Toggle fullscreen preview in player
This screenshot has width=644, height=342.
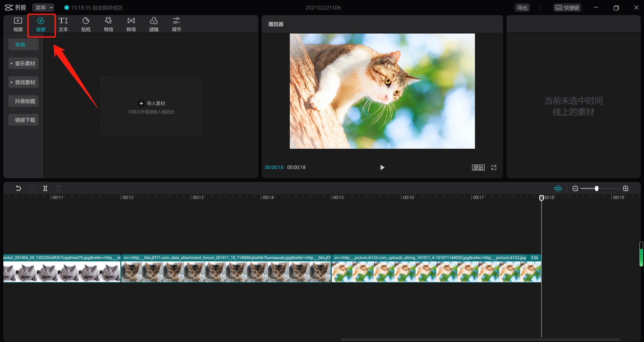click(x=494, y=167)
